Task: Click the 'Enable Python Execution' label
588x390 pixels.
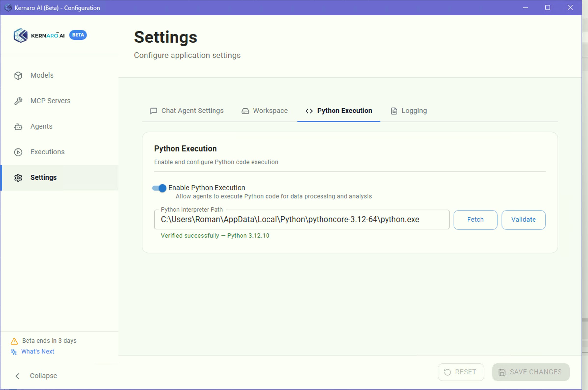Action: click(x=207, y=188)
